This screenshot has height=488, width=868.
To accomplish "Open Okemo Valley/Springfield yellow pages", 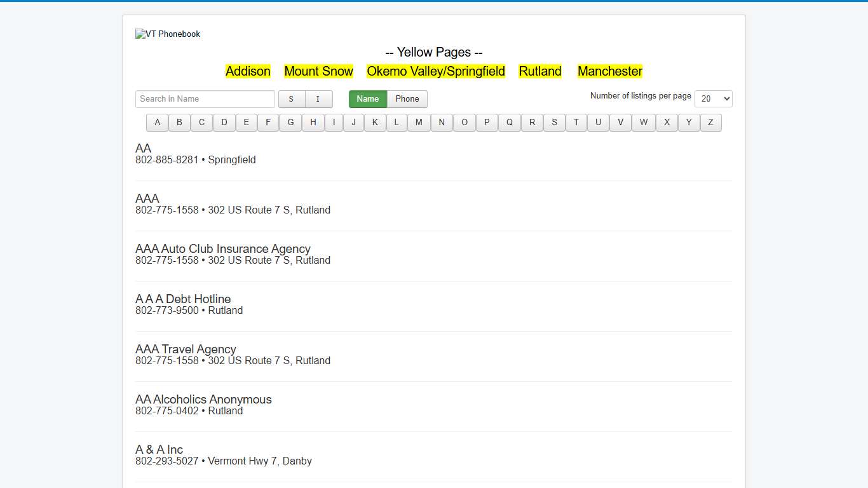I will (436, 71).
